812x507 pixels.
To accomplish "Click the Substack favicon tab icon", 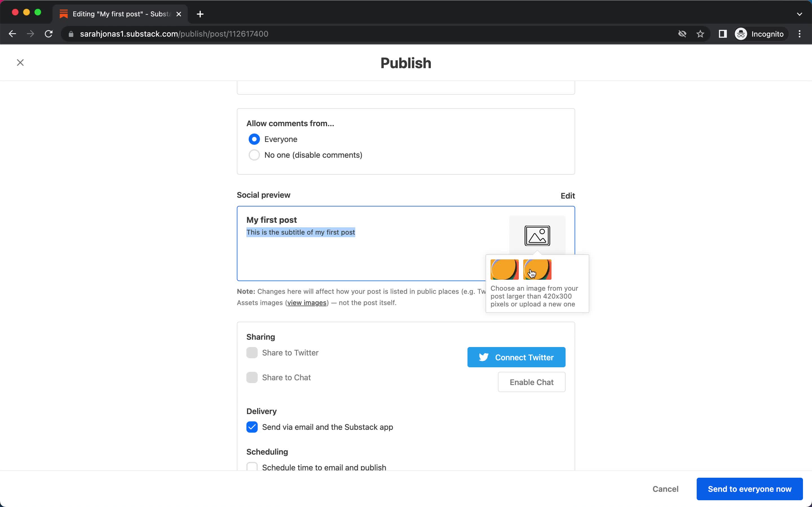I will (63, 14).
